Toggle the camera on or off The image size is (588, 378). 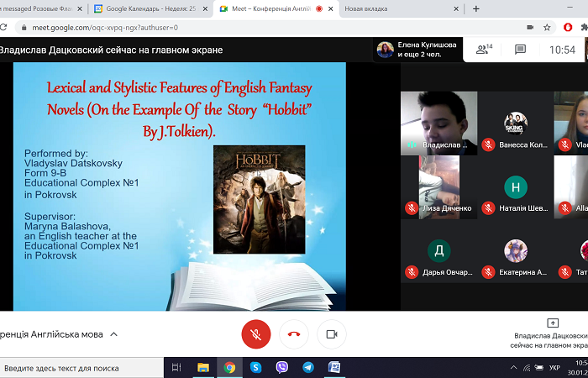[331, 333]
